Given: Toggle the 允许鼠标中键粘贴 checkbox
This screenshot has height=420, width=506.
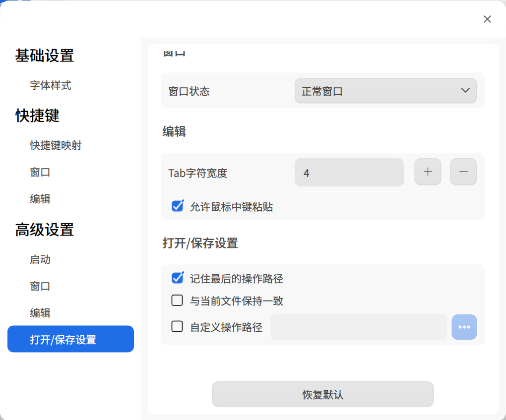Looking at the screenshot, I should pyautogui.click(x=178, y=206).
